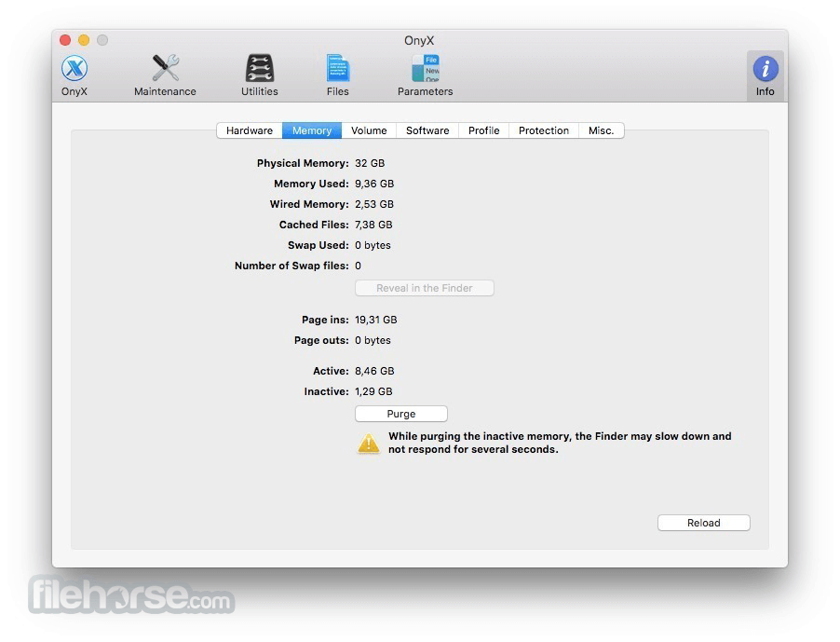Click Reveal in the Finder button
Screen dimensions: 840x642
(x=425, y=288)
